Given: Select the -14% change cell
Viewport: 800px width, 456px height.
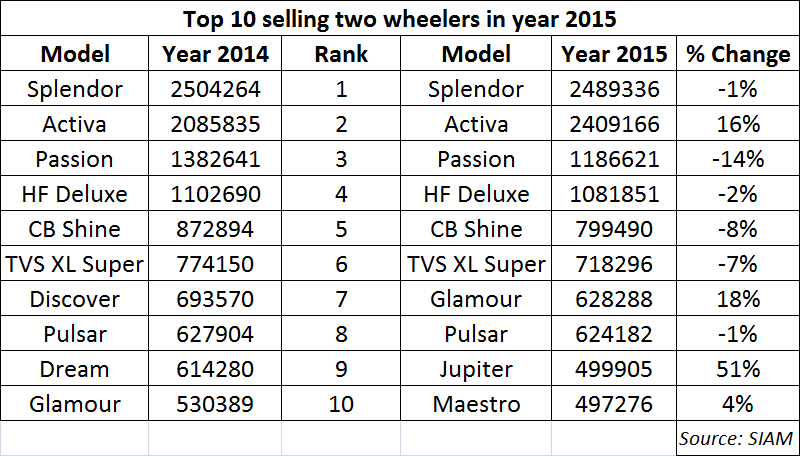Looking at the screenshot, I should coord(738,159).
